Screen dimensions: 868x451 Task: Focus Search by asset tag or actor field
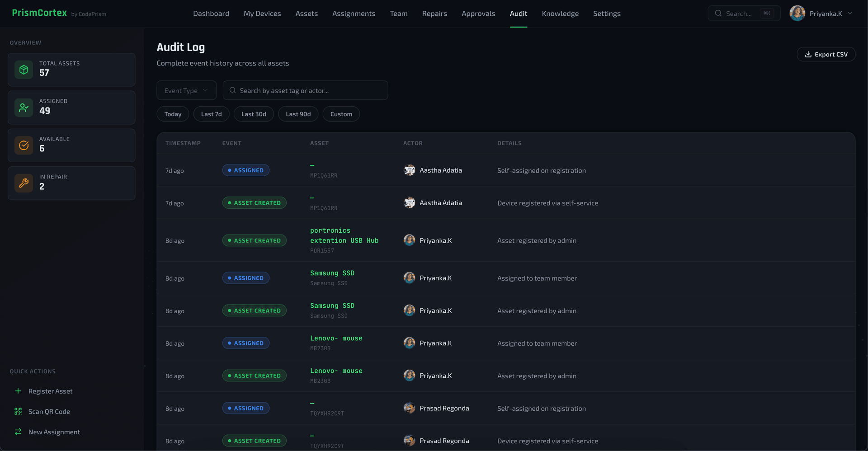[x=306, y=90]
